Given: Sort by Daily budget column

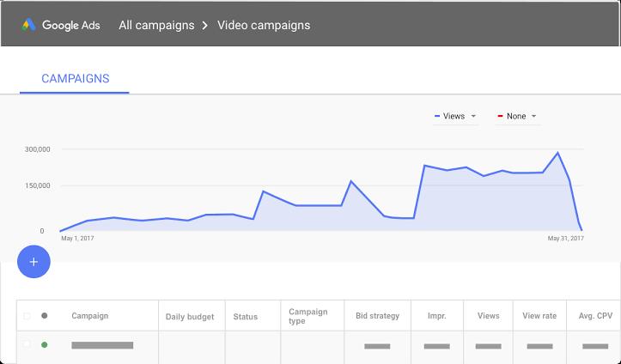Looking at the screenshot, I should click(189, 317).
